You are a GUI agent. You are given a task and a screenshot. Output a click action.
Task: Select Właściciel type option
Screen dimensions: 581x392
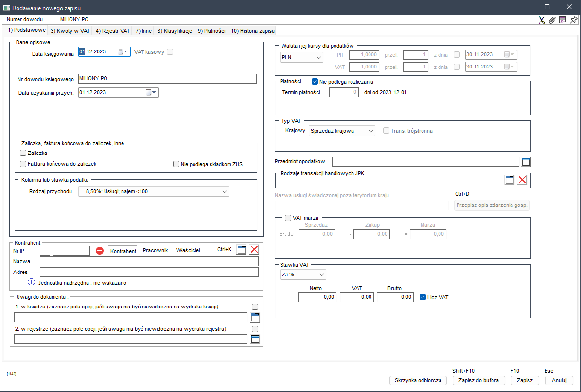188,250
